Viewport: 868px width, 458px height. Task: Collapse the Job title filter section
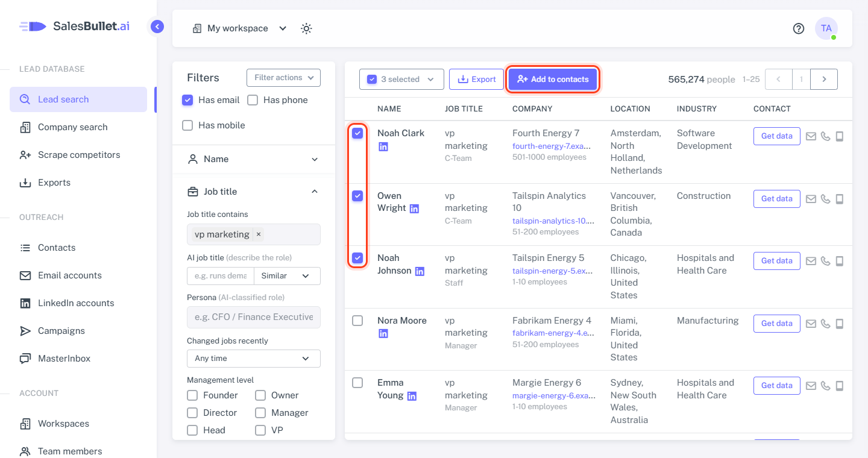[x=254, y=192]
